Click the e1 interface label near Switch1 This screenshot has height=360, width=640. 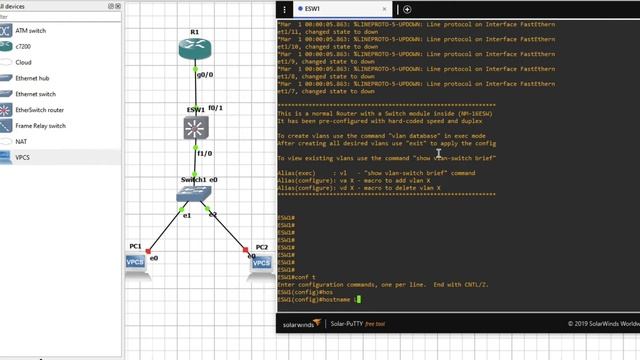click(187, 216)
